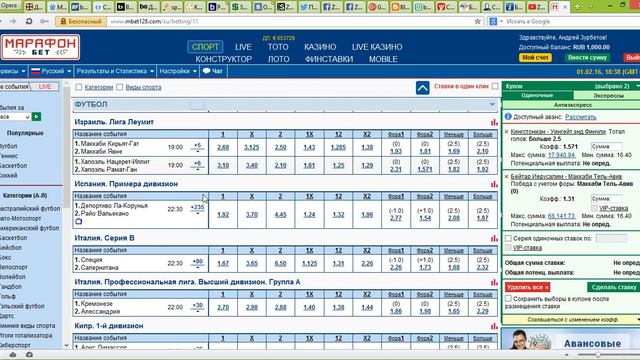Expand more markets +235 for Депортиво match

tap(198, 208)
